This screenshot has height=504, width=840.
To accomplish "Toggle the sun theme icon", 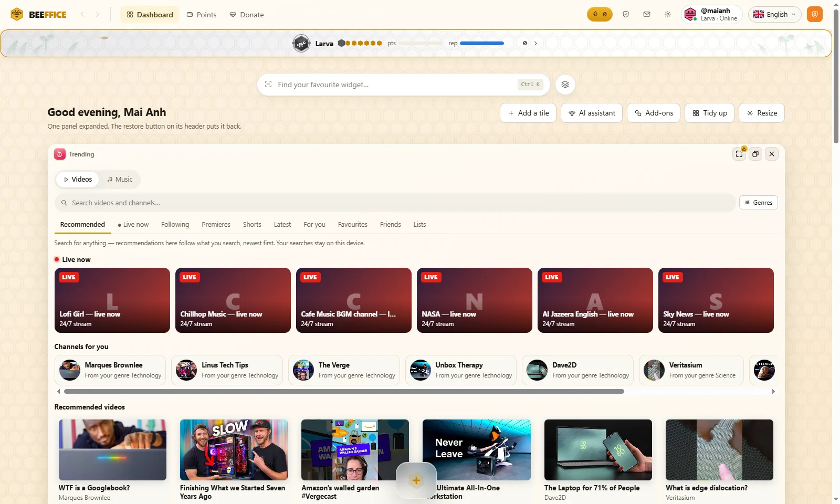I will [668, 14].
